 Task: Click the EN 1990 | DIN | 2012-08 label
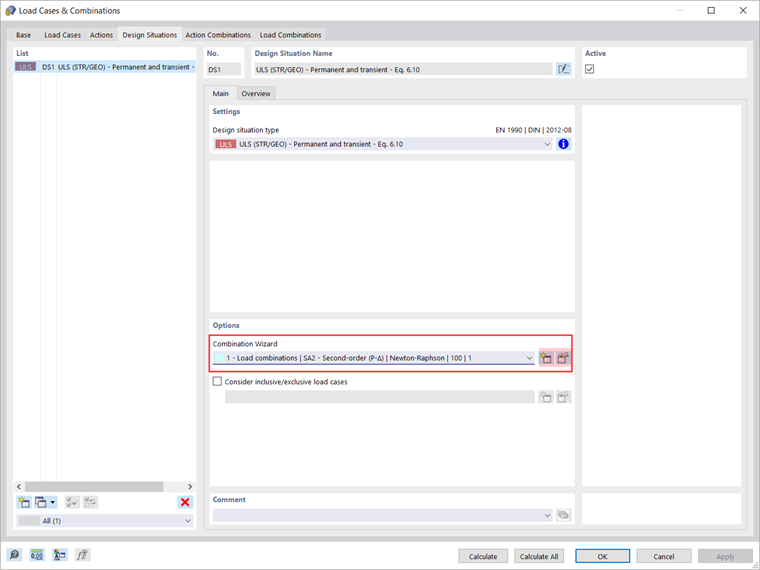(x=533, y=130)
